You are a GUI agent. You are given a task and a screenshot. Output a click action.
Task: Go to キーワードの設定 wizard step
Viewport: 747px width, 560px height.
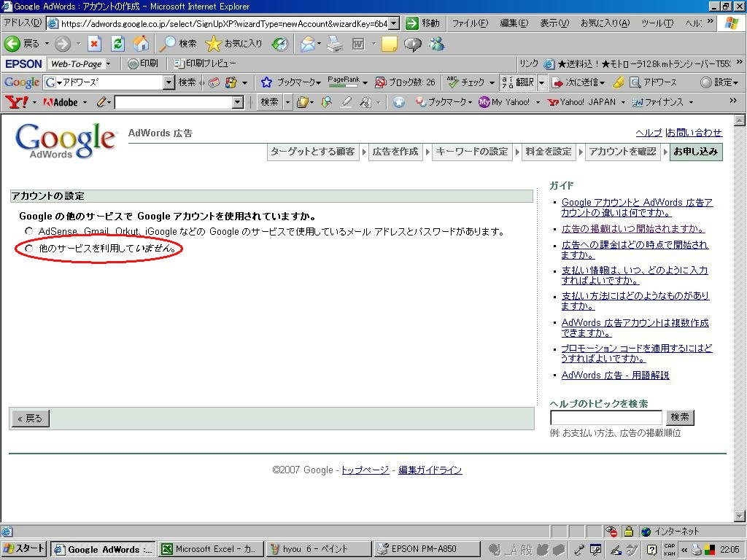472,152
